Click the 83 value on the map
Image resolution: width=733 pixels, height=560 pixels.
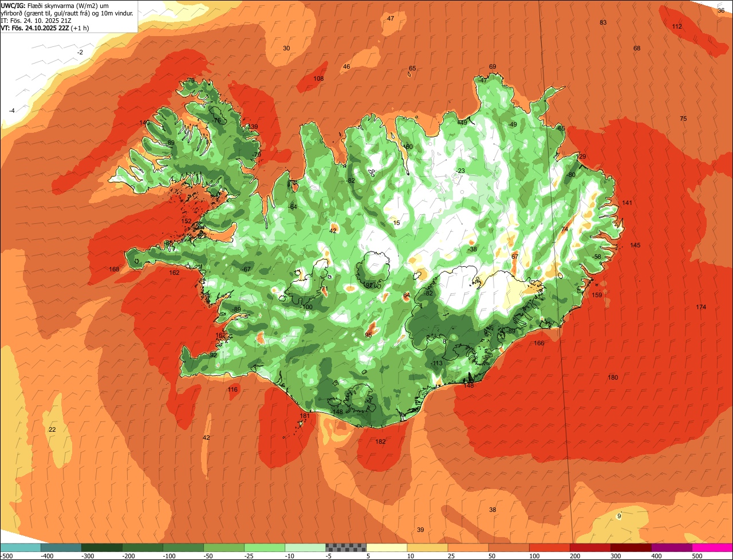[603, 22]
